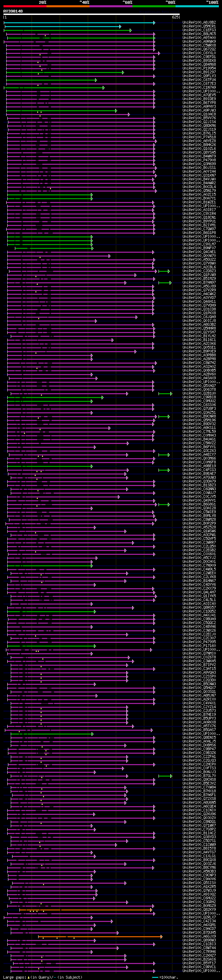The height and width of the screenshot is (980, 222).
Task: Click the UniRef100_Q2RLX7 label
Action: click(x=199, y=917)
